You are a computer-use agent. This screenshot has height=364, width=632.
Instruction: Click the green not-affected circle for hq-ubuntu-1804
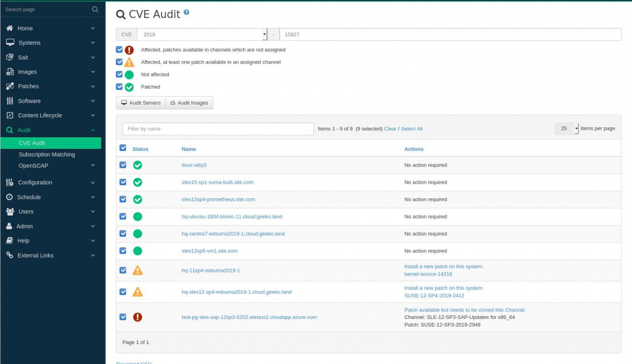pos(137,217)
